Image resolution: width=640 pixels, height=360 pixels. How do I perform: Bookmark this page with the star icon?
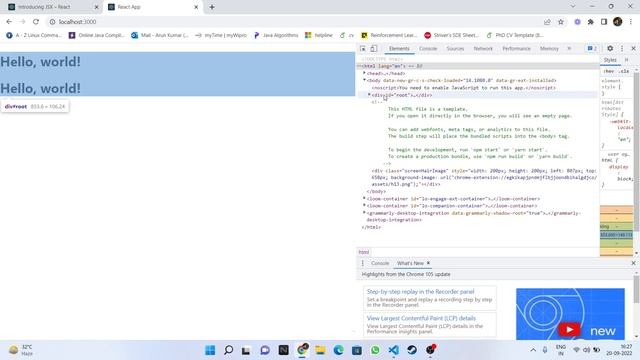point(561,22)
